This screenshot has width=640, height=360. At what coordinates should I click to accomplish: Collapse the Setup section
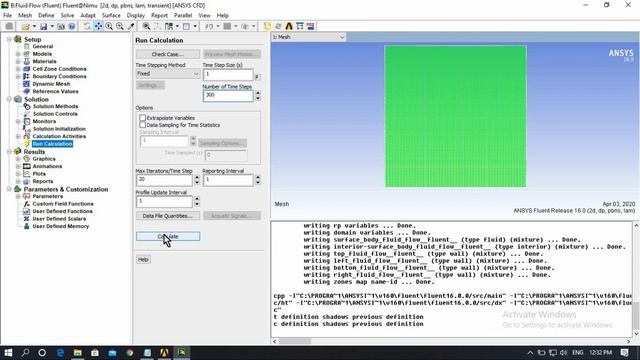(9, 39)
